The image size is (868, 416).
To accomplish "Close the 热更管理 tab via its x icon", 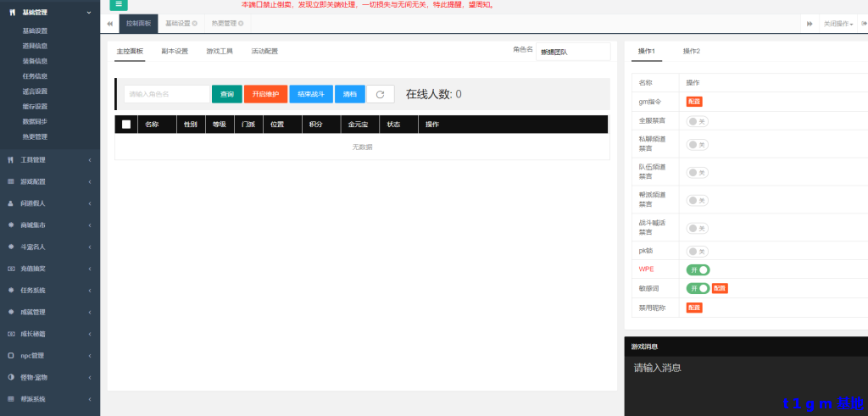I will click(x=241, y=24).
